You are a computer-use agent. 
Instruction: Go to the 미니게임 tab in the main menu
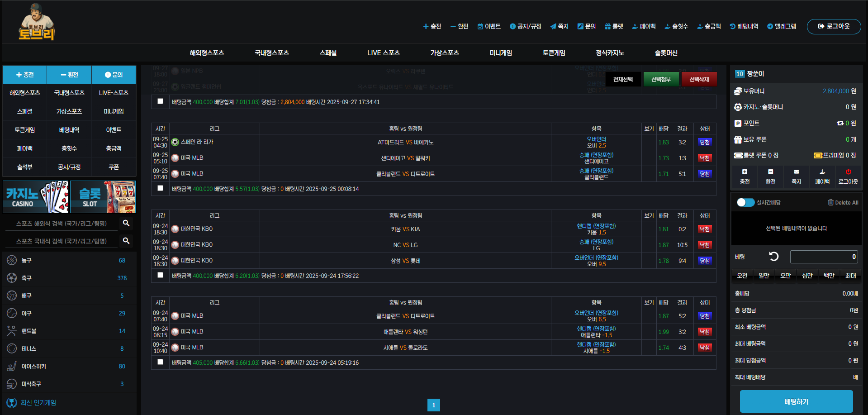(501, 53)
